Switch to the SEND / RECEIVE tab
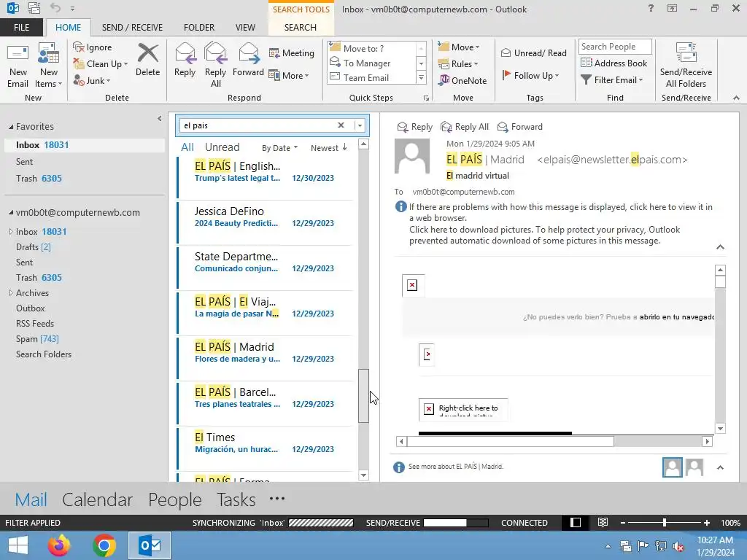Image resolution: width=747 pixels, height=560 pixels. 133,27
